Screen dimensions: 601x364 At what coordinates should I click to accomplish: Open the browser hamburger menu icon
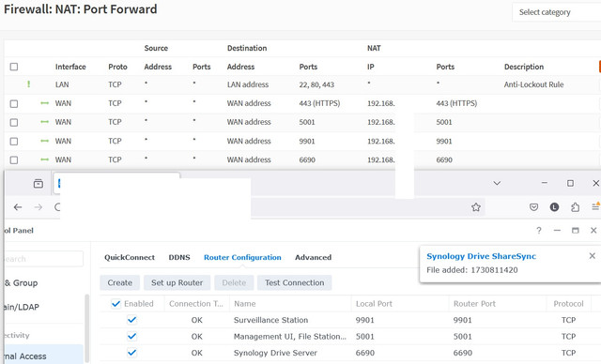click(x=596, y=206)
